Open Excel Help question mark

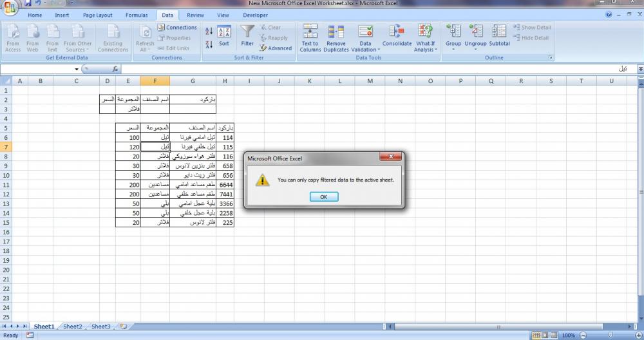click(609, 15)
